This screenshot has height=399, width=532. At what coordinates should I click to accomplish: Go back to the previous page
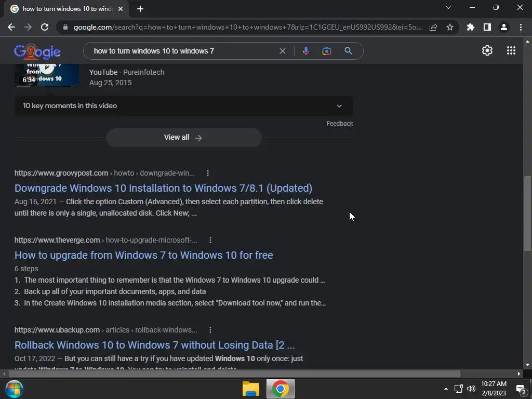[11, 27]
